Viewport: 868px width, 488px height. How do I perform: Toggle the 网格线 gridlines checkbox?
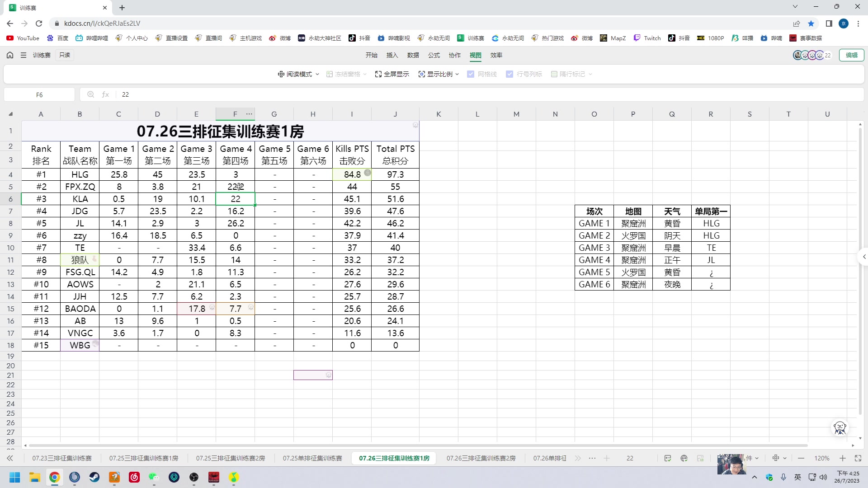click(471, 74)
